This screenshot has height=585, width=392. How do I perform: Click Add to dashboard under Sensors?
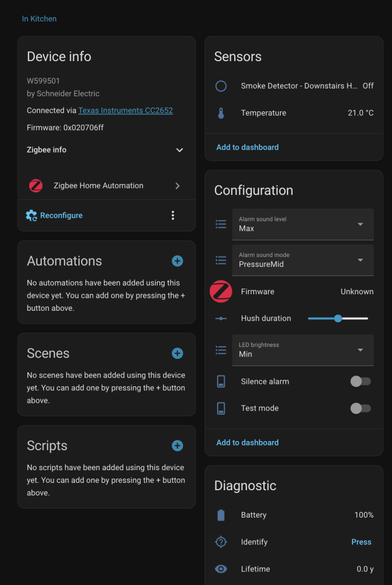click(x=247, y=147)
